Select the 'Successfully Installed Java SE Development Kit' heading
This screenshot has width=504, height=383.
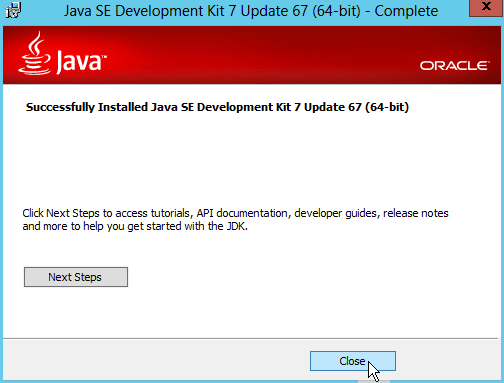coord(217,107)
